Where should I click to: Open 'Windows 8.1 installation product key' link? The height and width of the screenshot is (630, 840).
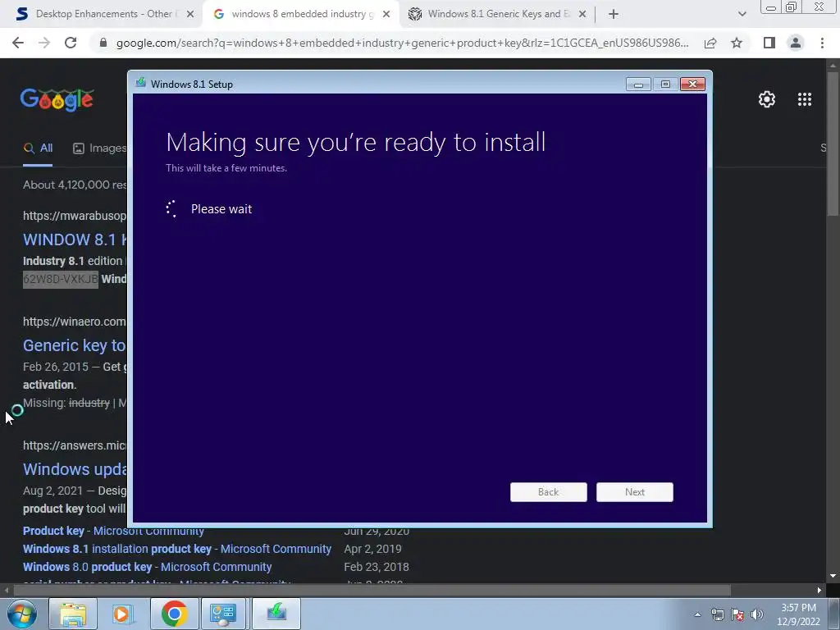coord(177,549)
